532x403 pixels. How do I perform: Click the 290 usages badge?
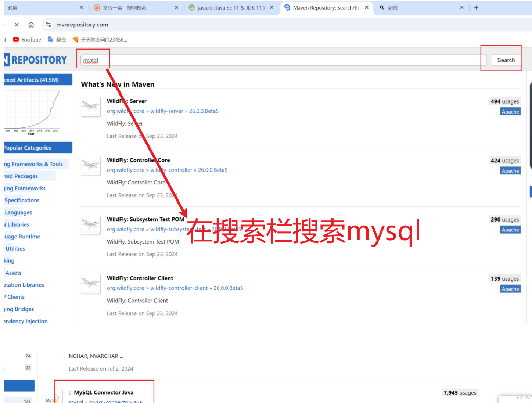(505, 220)
